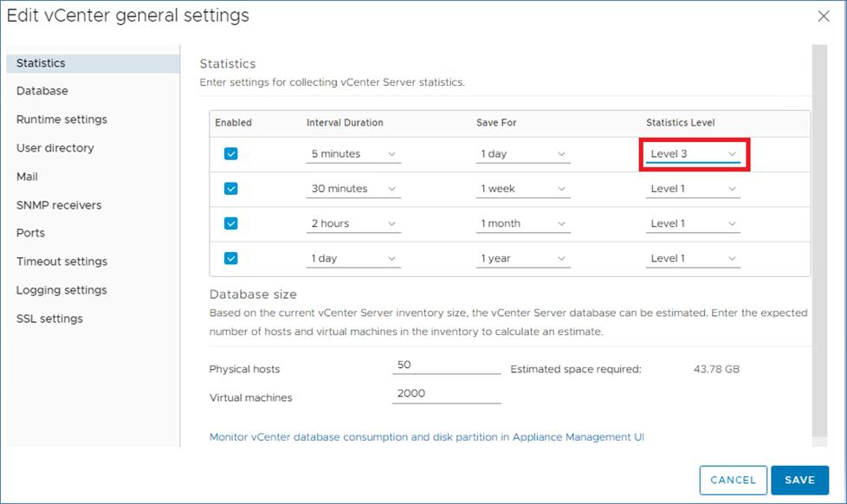Click the Database size heading
This screenshot has width=847, height=504.
(x=253, y=294)
